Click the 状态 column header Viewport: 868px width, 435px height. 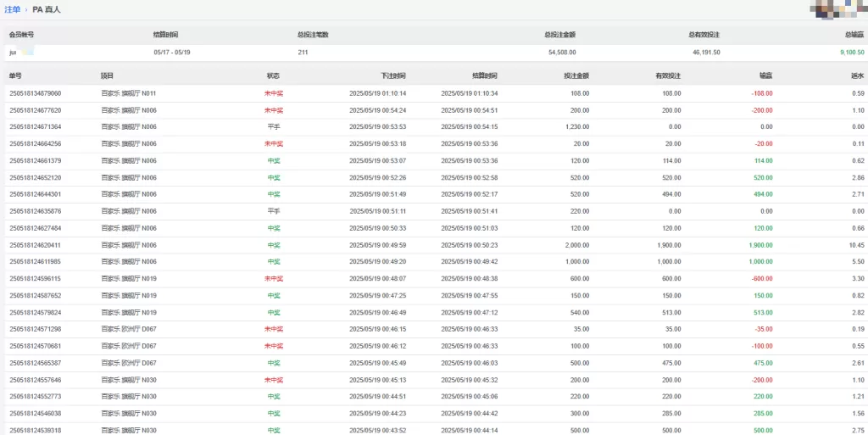[274, 75]
